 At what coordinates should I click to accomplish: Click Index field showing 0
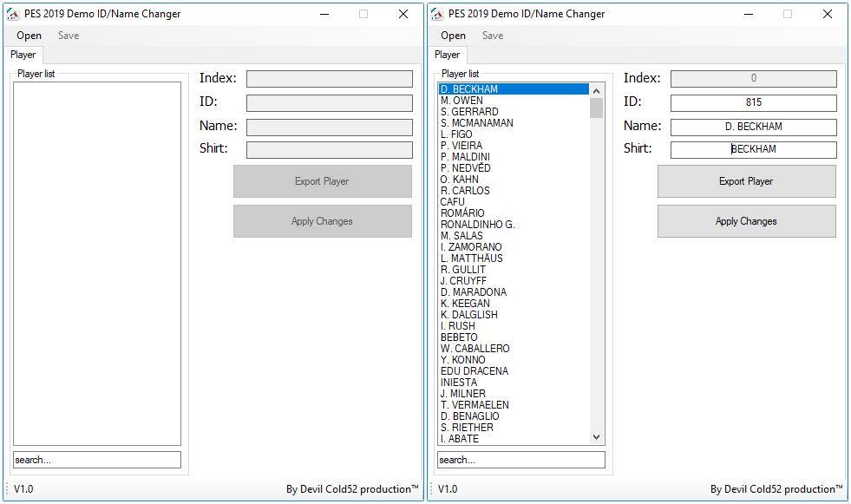point(753,79)
